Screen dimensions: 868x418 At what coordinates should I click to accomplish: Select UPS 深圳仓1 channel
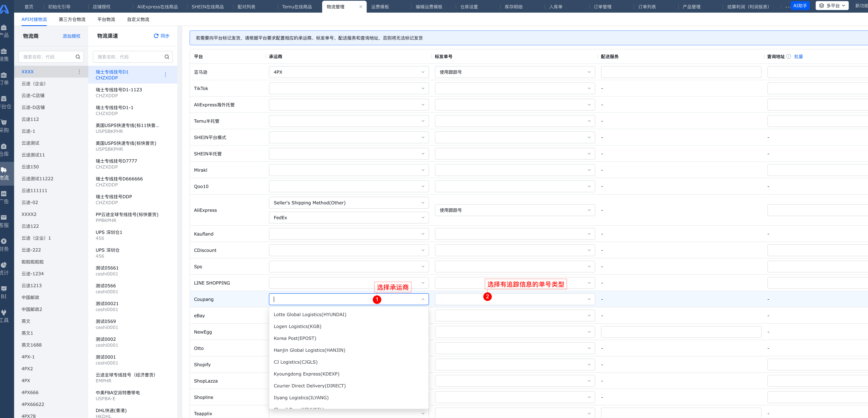click(x=133, y=235)
